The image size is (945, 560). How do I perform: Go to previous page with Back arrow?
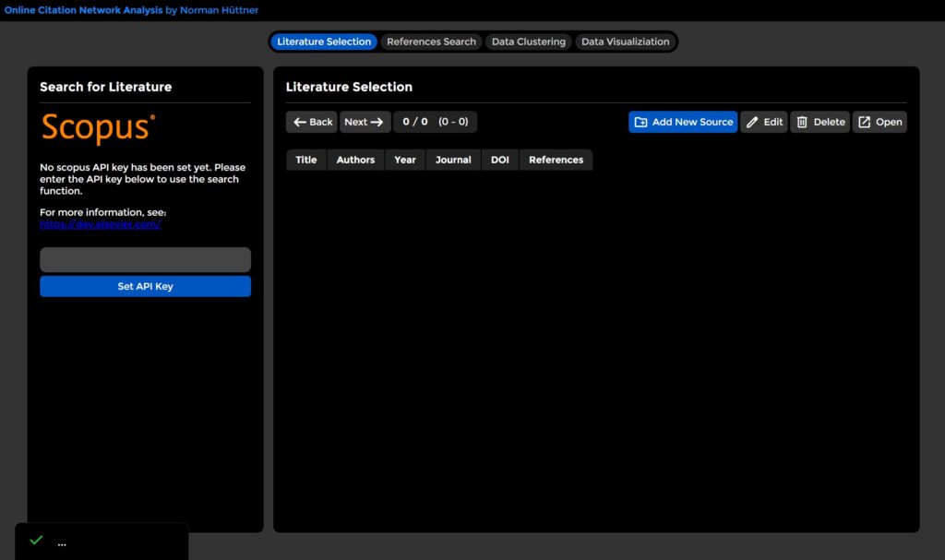[312, 122]
